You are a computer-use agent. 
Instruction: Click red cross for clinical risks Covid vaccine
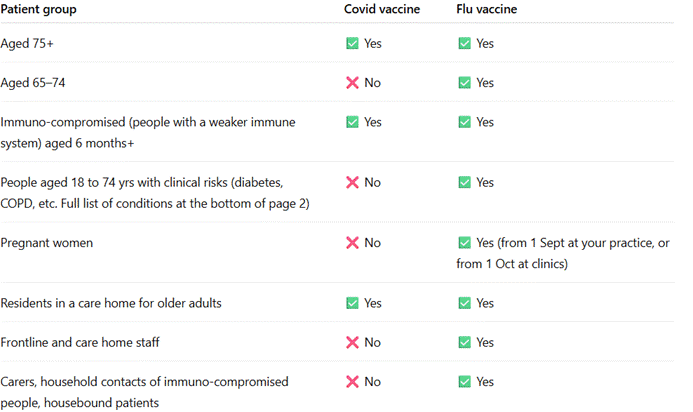tap(352, 183)
